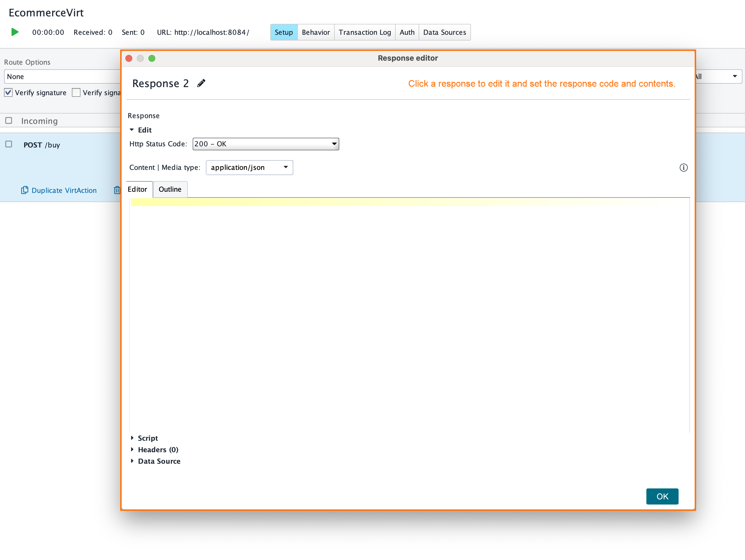Select the Incoming header checkbox
745x560 pixels.
coord(9,120)
